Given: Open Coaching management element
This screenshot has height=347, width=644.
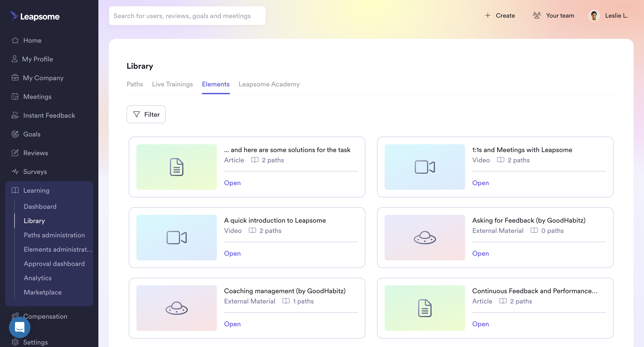Looking at the screenshot, I should tap(232, 324).
